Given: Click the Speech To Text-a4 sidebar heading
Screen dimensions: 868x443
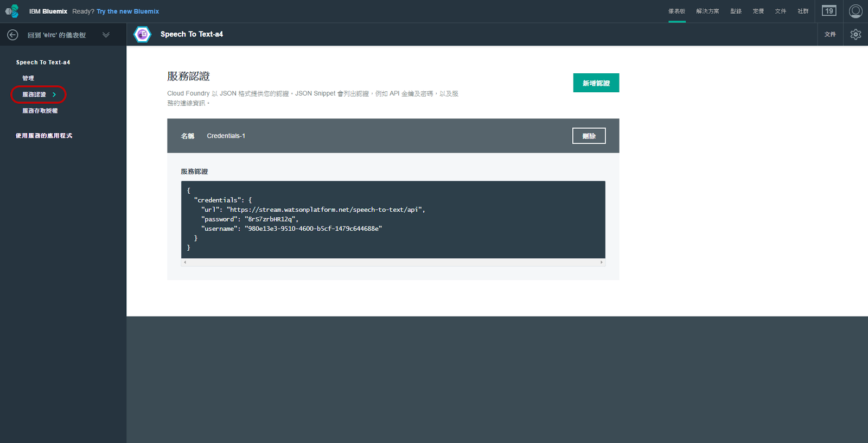Looking at the screenshot, I should (43, 62).
